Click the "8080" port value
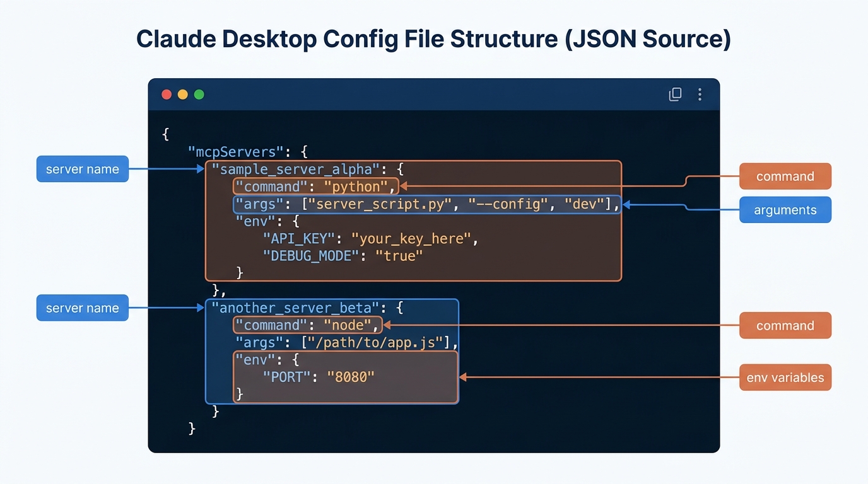 click(351, 377)
